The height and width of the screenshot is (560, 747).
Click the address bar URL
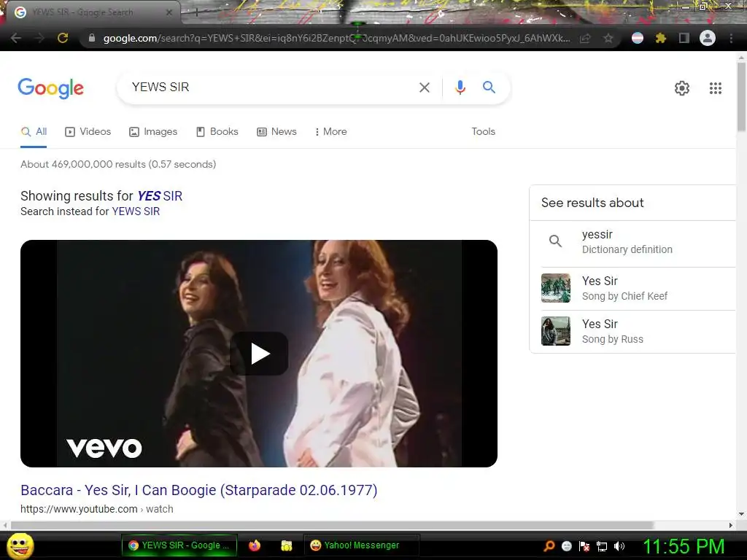point(336,38)
